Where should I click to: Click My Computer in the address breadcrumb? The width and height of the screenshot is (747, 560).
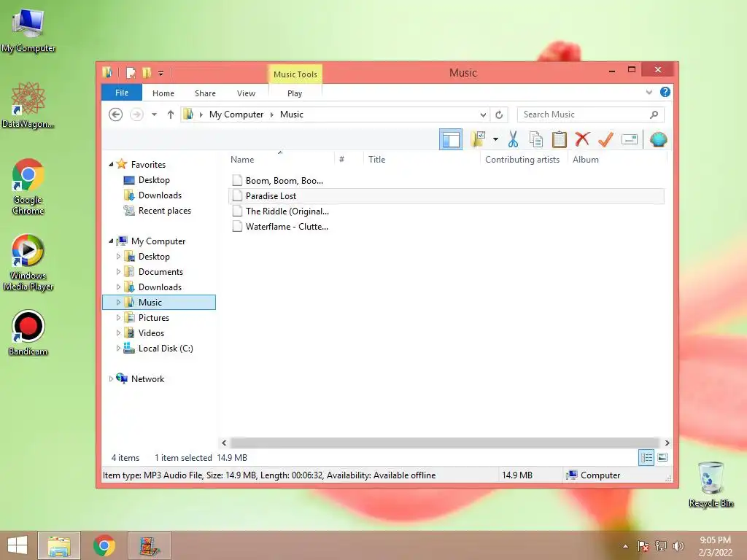(236, 114)
